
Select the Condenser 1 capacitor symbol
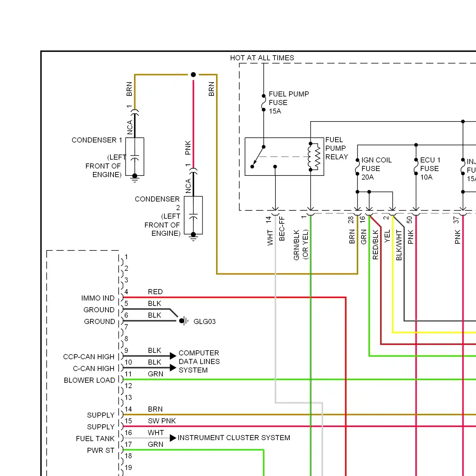pyautogui.click(x=135, y=157)
